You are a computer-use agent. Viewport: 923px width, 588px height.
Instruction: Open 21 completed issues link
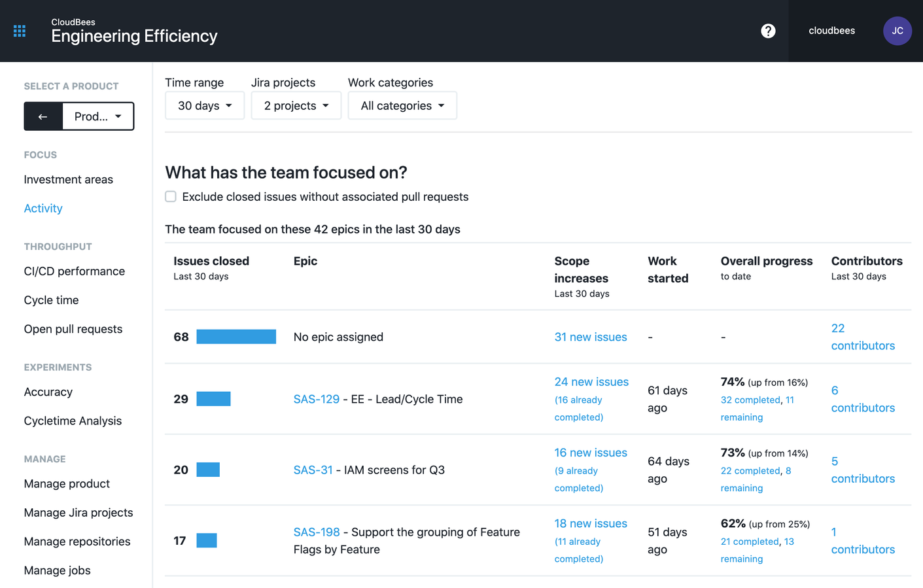tap(750, 542)
